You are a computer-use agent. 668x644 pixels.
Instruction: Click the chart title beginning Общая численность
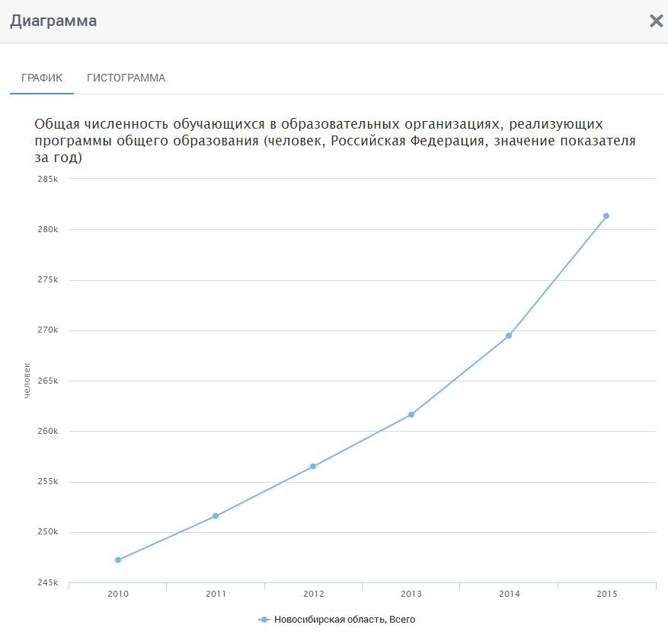click(335, 141)
